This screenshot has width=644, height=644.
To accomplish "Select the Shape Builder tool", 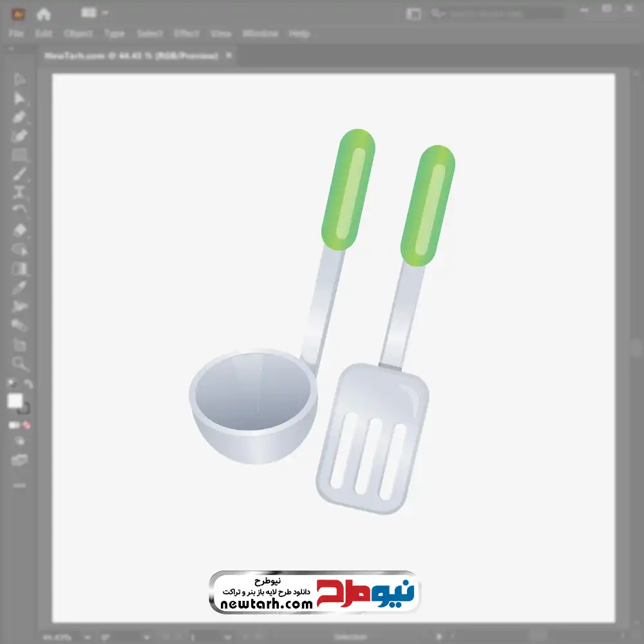I will click(19, 249).
